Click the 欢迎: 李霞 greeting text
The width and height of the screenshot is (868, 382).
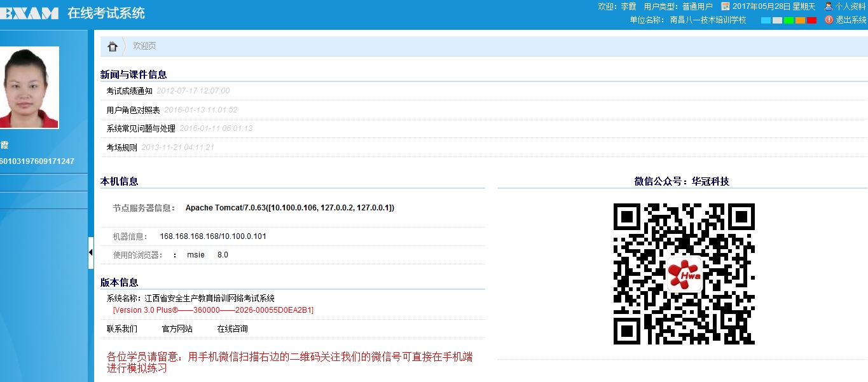[x=617, y=6]
